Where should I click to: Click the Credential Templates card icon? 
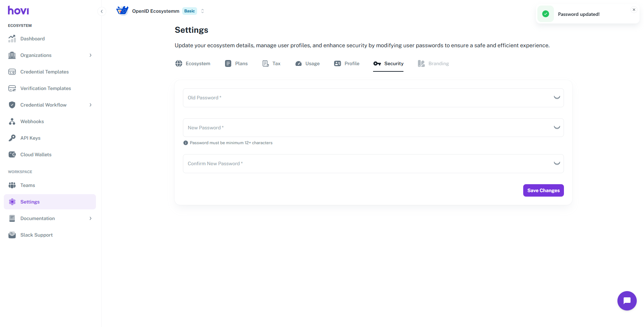coord(12,72)
